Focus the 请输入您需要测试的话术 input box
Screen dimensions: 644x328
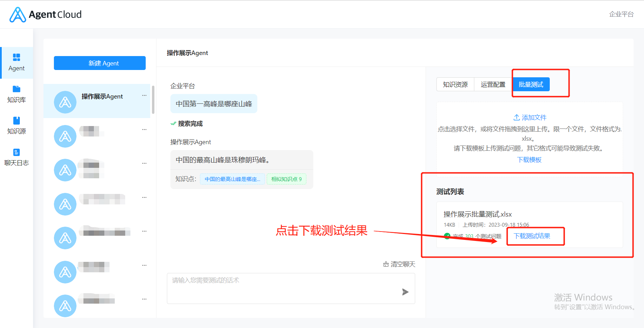tap(291, 288)
